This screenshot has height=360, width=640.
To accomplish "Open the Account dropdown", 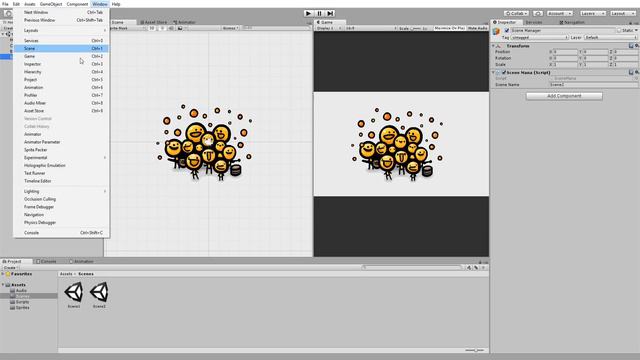I will click(560, 13).
